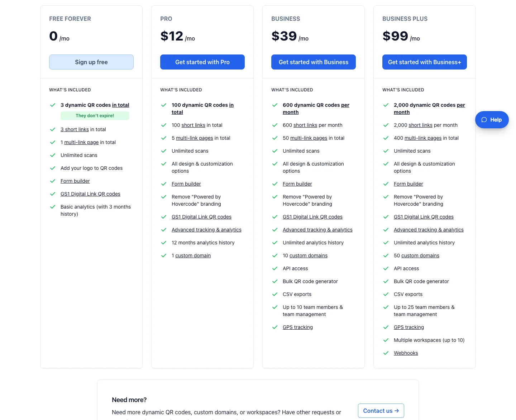This screenshot has width=516, height=420.
Task: Click the Sign up free button
Action: click(x=91, y=62)
